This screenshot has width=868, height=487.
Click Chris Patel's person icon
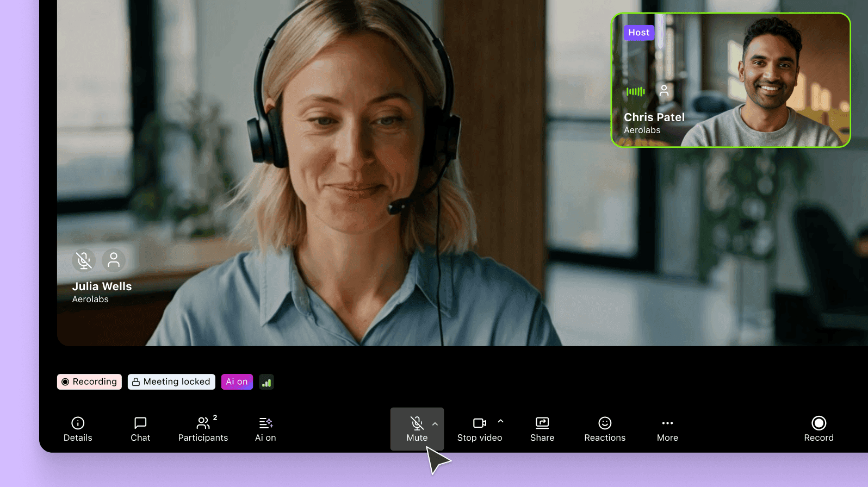tap(664, 91)
